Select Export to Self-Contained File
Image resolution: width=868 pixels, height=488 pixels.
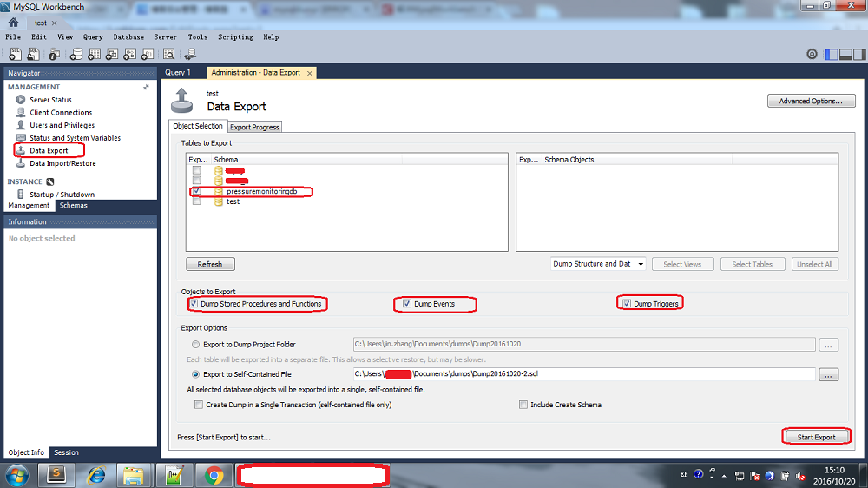coord(195,374)
